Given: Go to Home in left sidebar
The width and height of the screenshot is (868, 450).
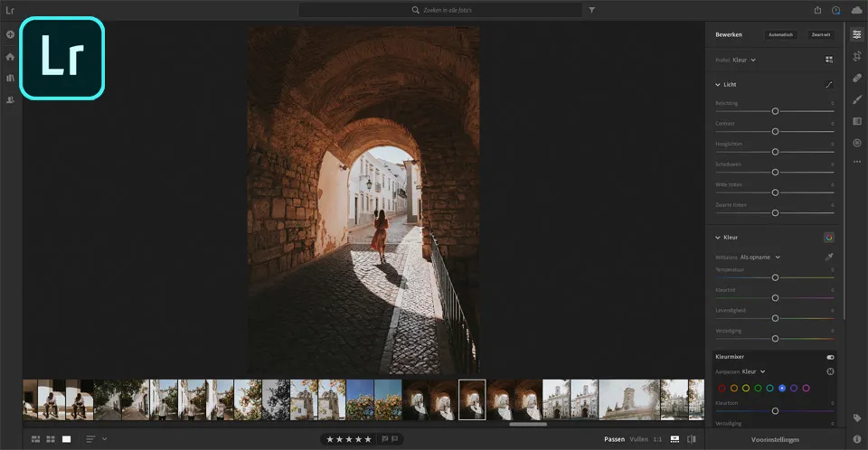Looking at the screenshot, I should [x=10, y=56].
